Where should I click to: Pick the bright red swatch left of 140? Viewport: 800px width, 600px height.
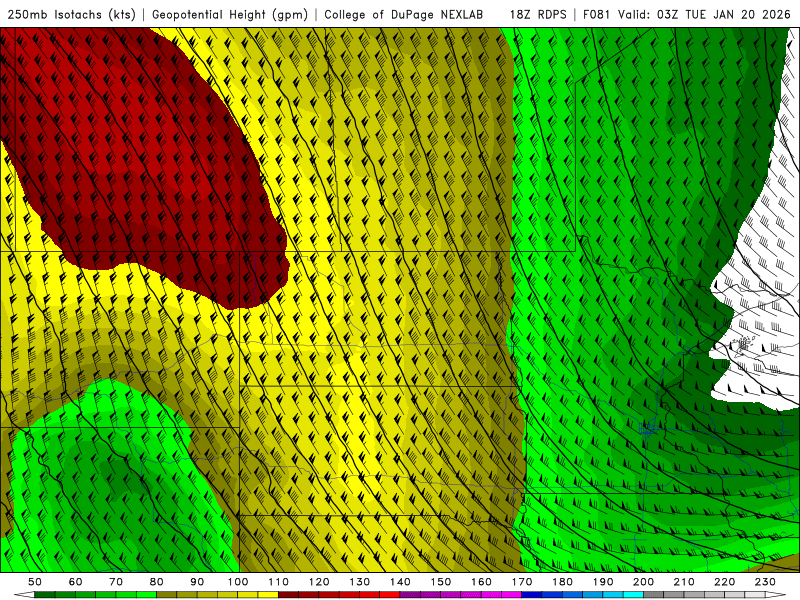[390, 595]
